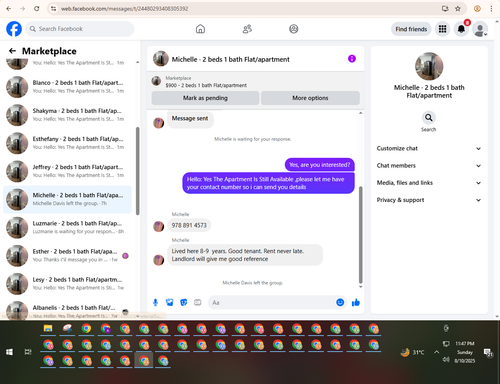Open the taskbar notification center icon
Screen dimensions: 500x384
coord(488,352)
